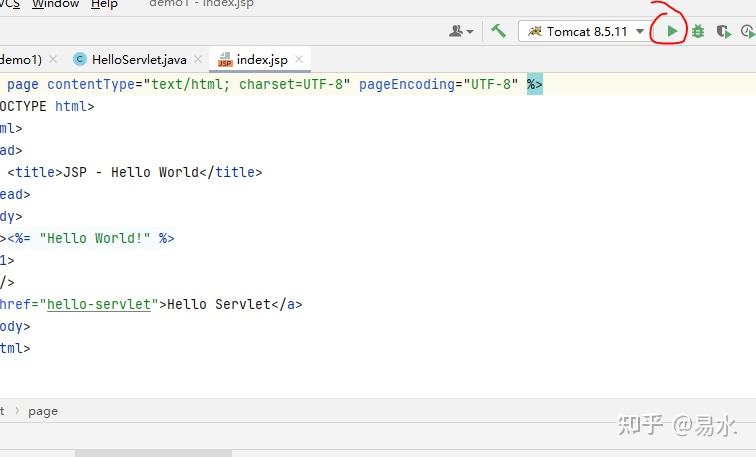
Task: Run with Coverage shield icon
Action: (x=723, y=32)
